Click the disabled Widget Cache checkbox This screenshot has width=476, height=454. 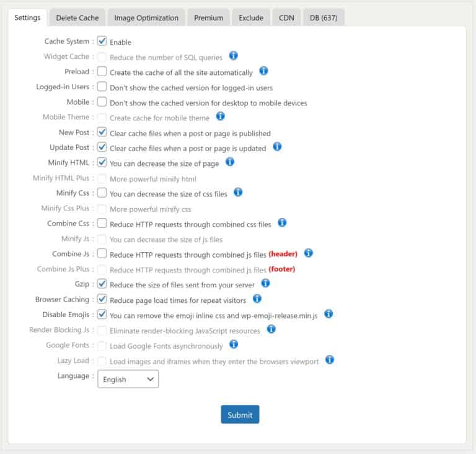[102, 56]
